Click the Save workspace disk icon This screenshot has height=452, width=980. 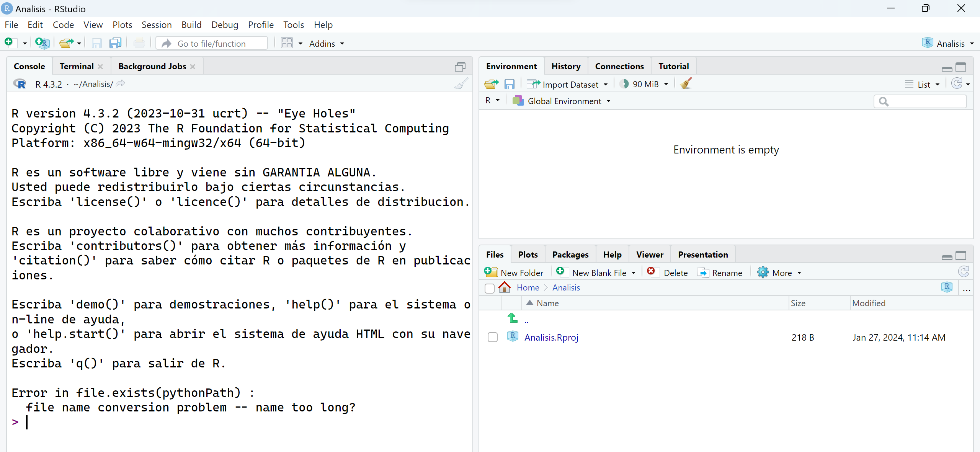pyautogui.click(x=509, y=84)
